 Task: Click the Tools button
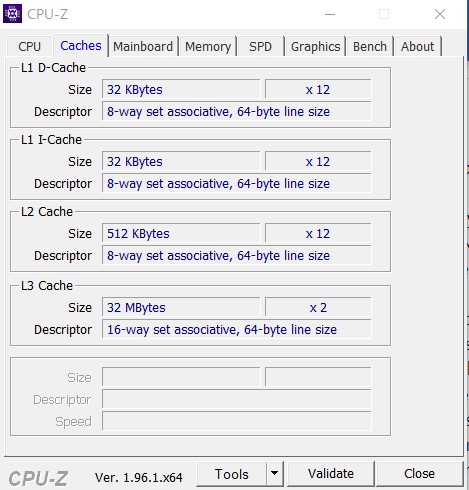[232, 474]
